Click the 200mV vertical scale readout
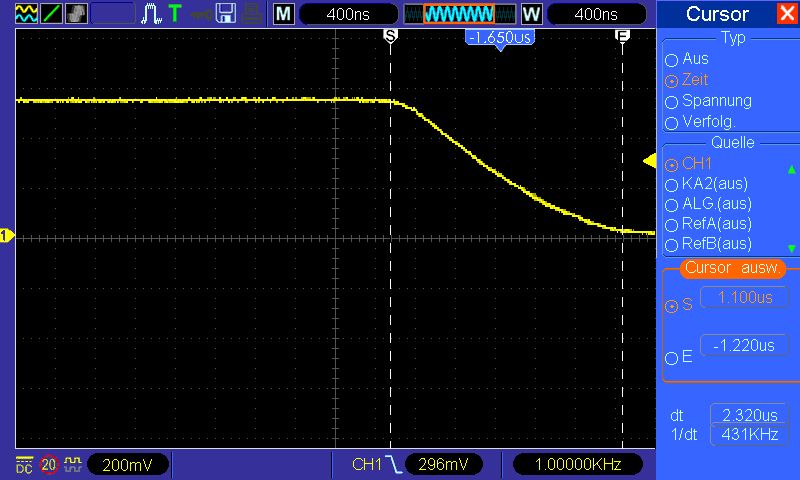The width and height of the screenshot is (800, 480). (128, 465)
